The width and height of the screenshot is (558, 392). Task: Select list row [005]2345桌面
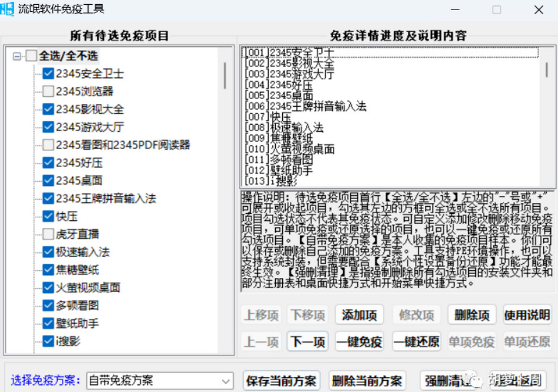tap(391, 96)
